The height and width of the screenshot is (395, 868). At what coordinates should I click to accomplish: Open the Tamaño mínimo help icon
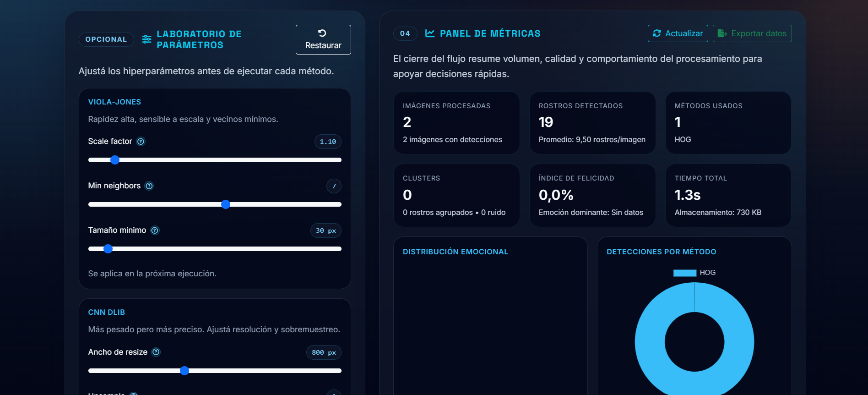pyautogui.click(x=155, y=230)
